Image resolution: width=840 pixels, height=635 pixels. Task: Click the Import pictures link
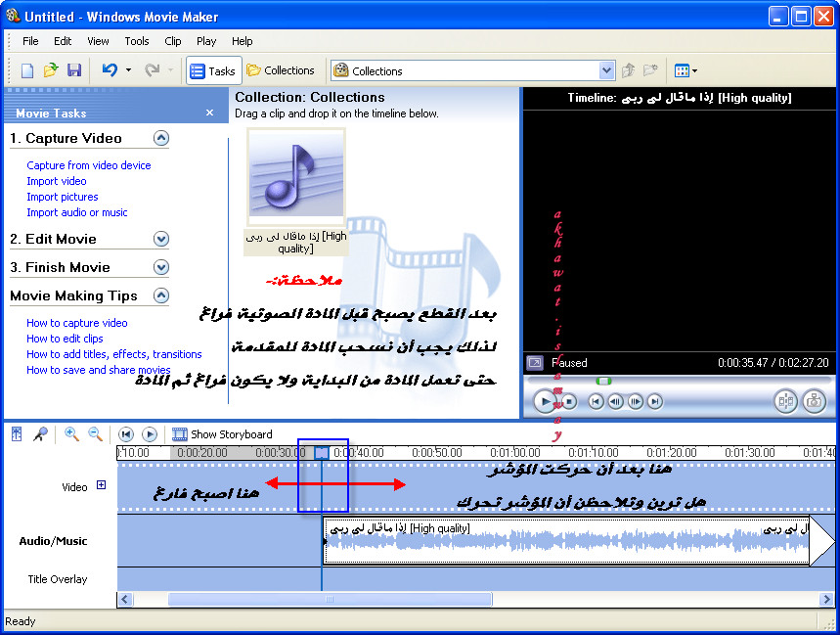[63, 197]
